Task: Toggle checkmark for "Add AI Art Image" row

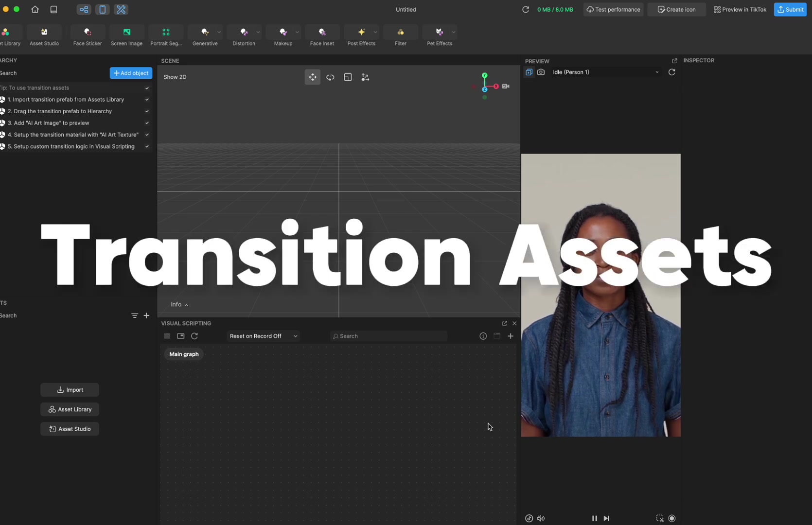Action: point(147,123)
